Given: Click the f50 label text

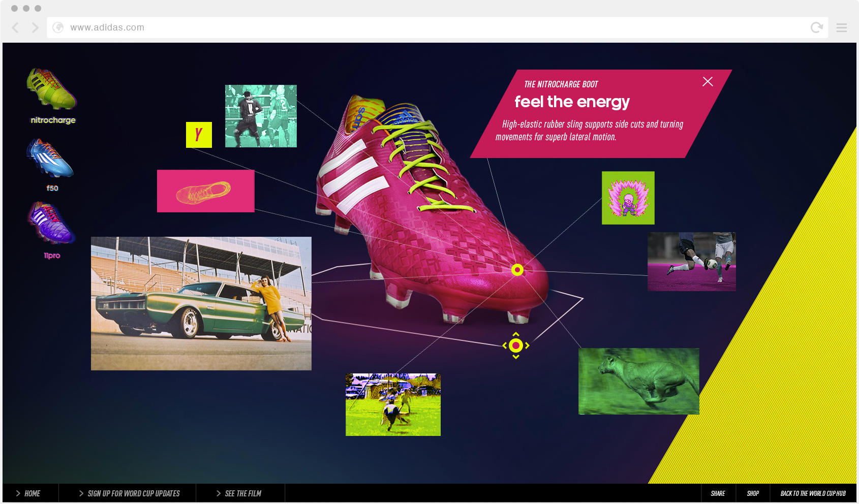Looking at the screenshot, I should (52, 188).
